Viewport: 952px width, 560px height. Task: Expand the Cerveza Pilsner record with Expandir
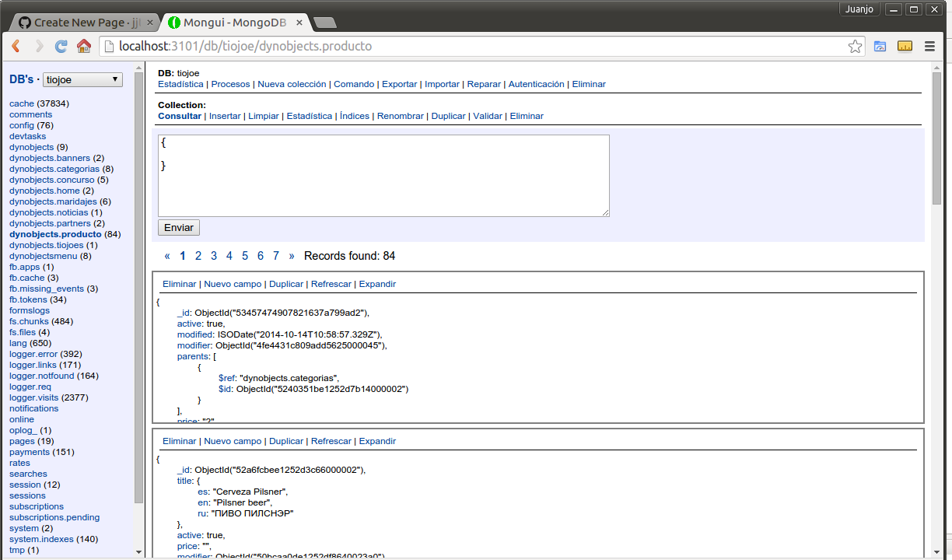click(377, 441)
